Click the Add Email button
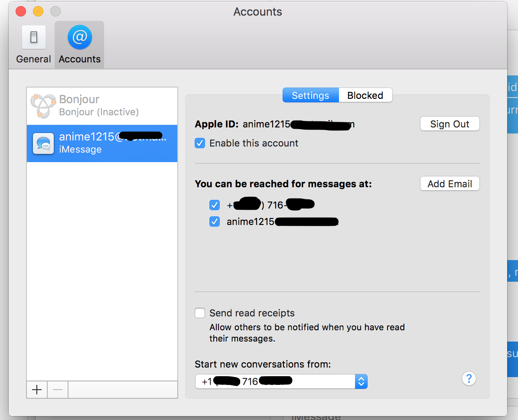The height and width of the screenshot is (420, 518). click(x=450, y=184)
